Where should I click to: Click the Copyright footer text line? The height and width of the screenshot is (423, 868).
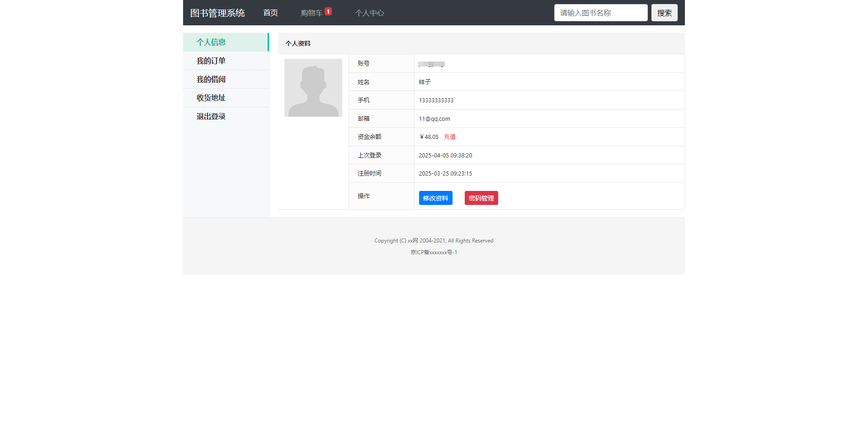[434, 241]
